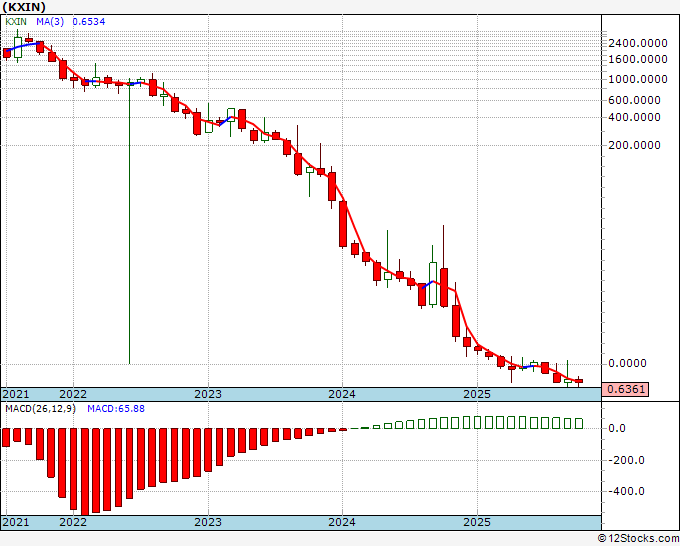The image size is (680, 546).
Task: Click the 1600.0000 price axis label
Action: point(638,59)
